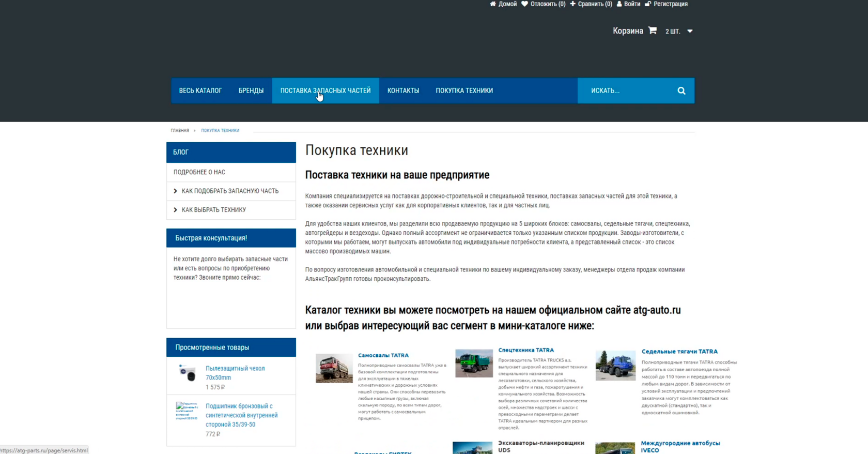868x454 pixels.
Task: Click the lock icon beside Регистрация
Action: point(648,4)
